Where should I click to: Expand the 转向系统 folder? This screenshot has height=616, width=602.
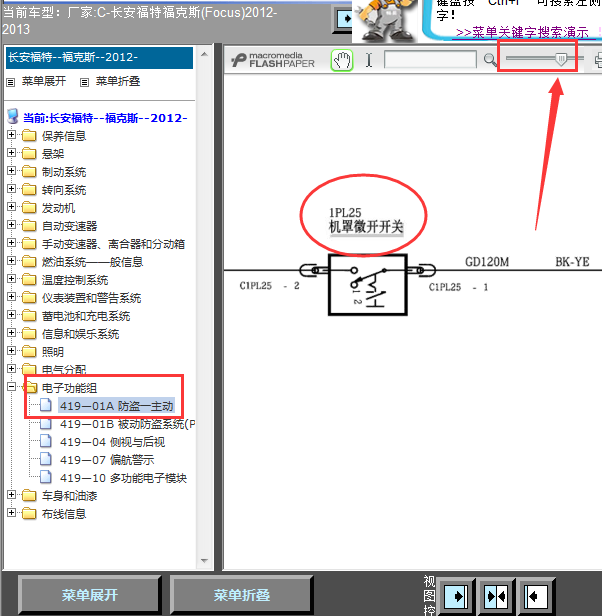coord(11,189)
